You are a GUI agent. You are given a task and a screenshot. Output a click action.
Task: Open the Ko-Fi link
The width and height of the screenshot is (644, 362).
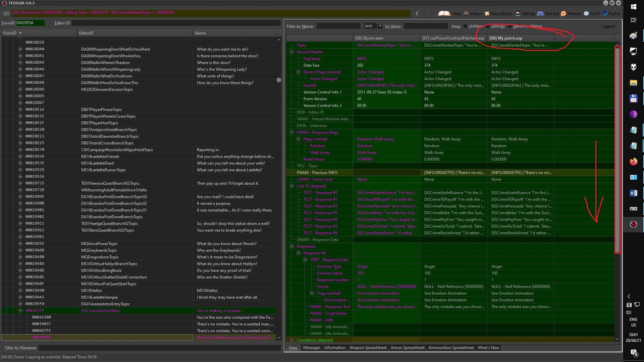click(592, 13)
